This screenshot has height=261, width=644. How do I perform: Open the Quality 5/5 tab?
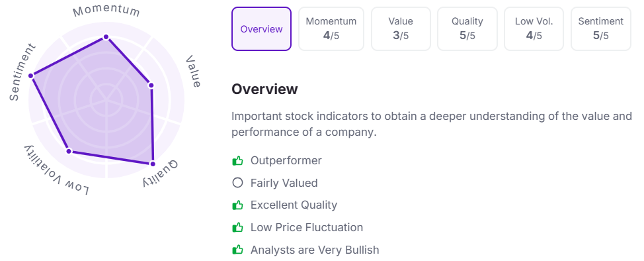click(467, 29)
